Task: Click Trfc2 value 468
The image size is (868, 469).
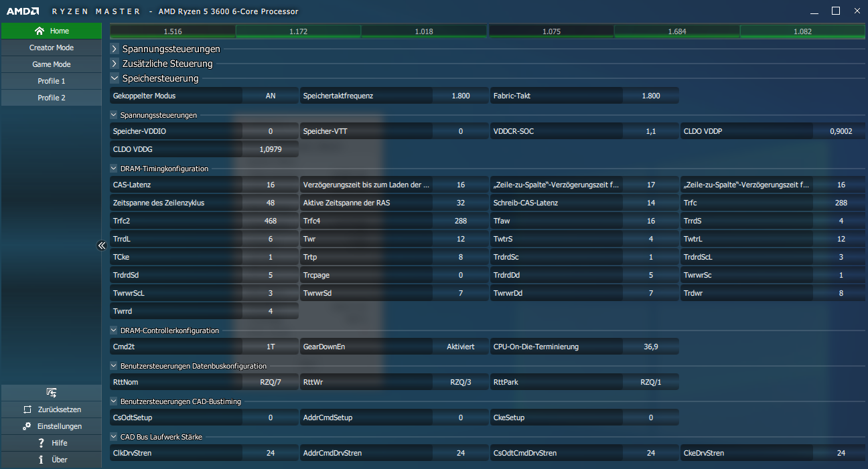Action: 271,221
